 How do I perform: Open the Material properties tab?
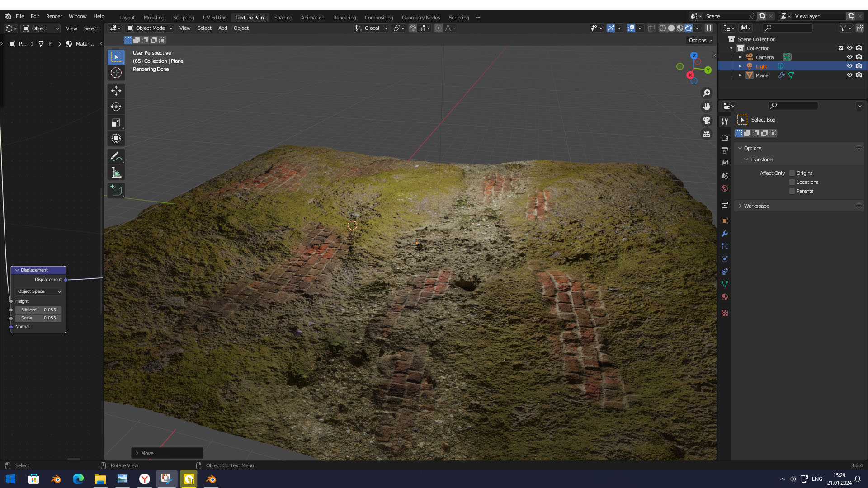click(x=725, y=297)
